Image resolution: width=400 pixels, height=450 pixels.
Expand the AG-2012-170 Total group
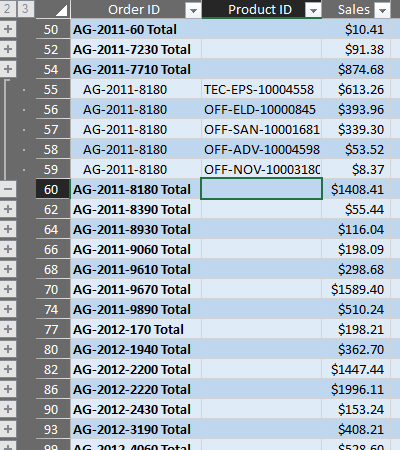8,329
